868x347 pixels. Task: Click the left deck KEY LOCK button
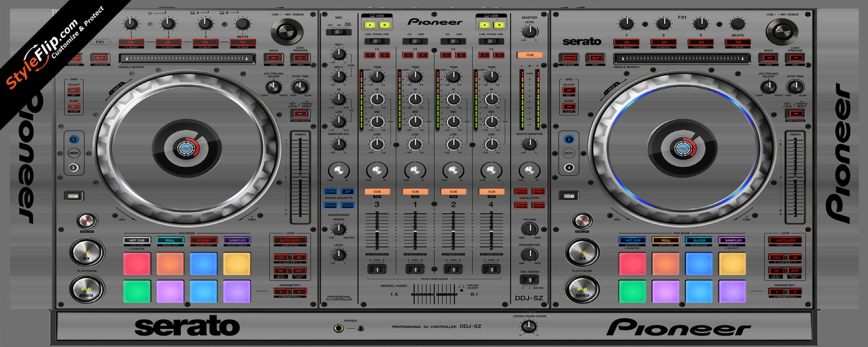click(x=300, y=114)
